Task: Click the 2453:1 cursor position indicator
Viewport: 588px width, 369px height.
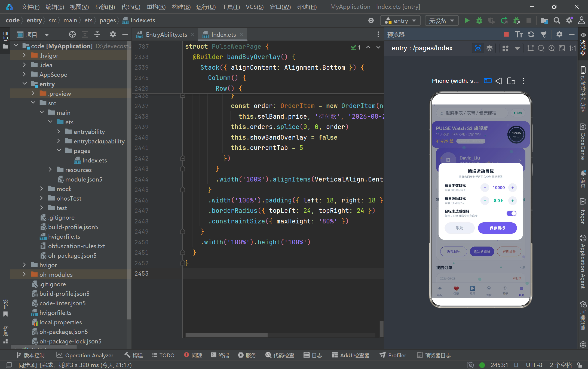Action: 499,365
